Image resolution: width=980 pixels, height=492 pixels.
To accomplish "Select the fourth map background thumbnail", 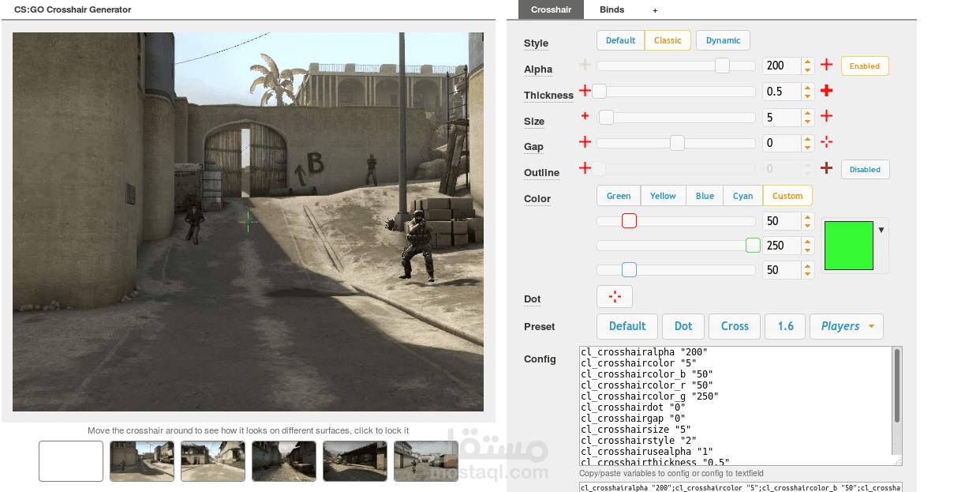I will pos(284,461).
